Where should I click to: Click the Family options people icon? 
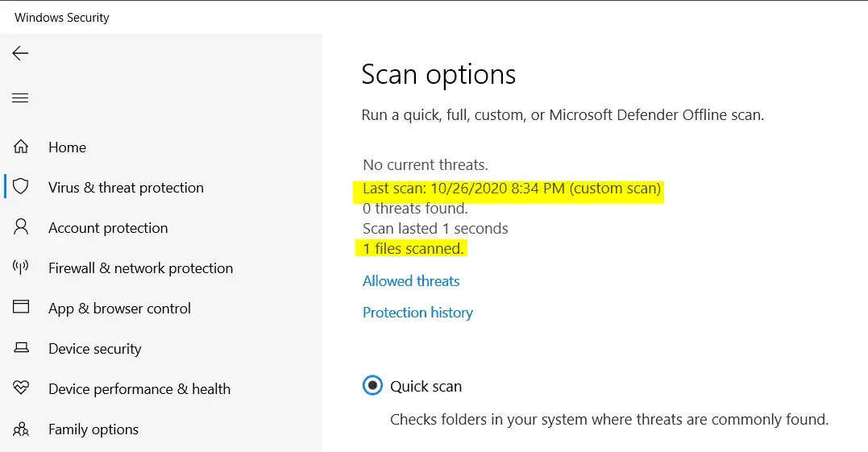(21, 429)
